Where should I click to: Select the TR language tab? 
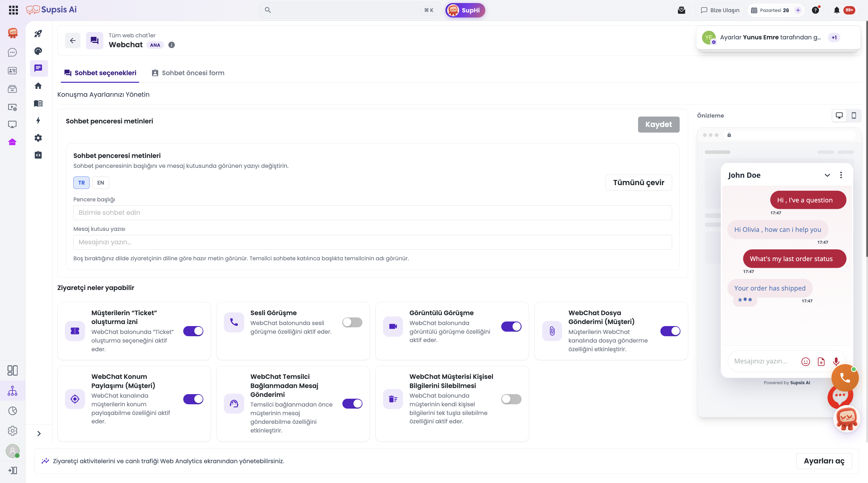pos(81,183)
